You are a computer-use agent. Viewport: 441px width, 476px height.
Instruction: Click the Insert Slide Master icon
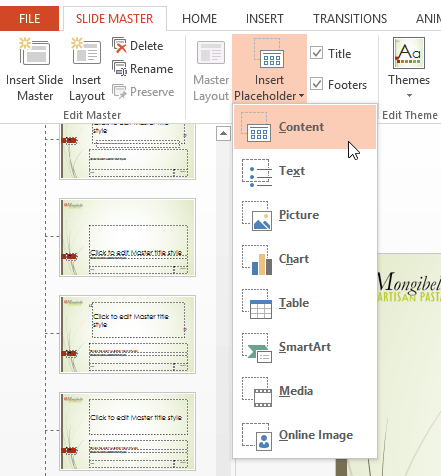pos(34,51)
